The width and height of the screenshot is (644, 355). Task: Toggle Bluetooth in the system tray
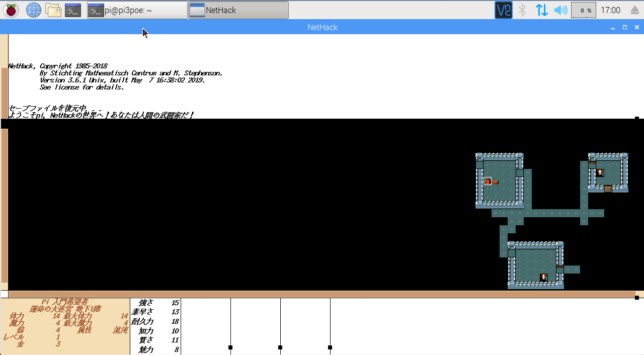(x=522, y=10)
